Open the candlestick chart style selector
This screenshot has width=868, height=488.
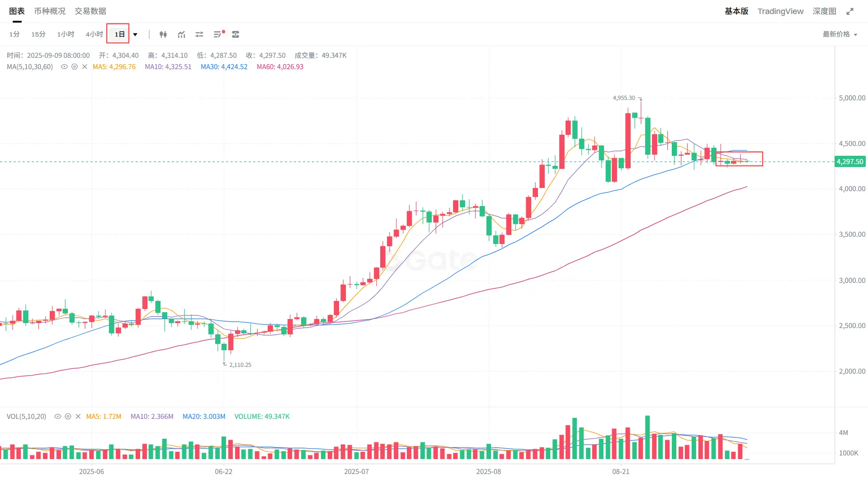[x=163, y=34]
